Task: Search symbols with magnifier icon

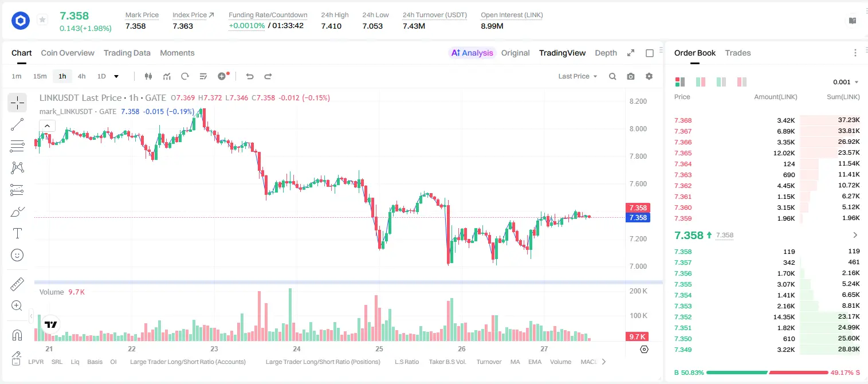Action: click(612, 76)
